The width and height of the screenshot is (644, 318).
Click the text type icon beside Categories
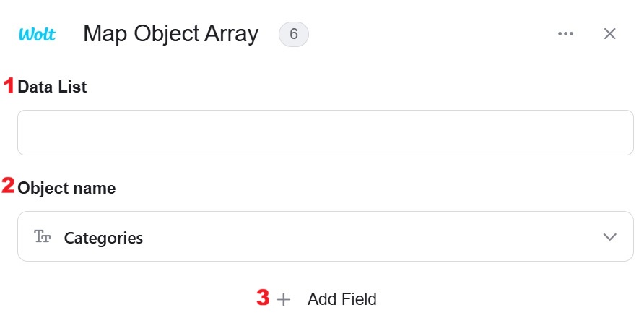[43, 237]
